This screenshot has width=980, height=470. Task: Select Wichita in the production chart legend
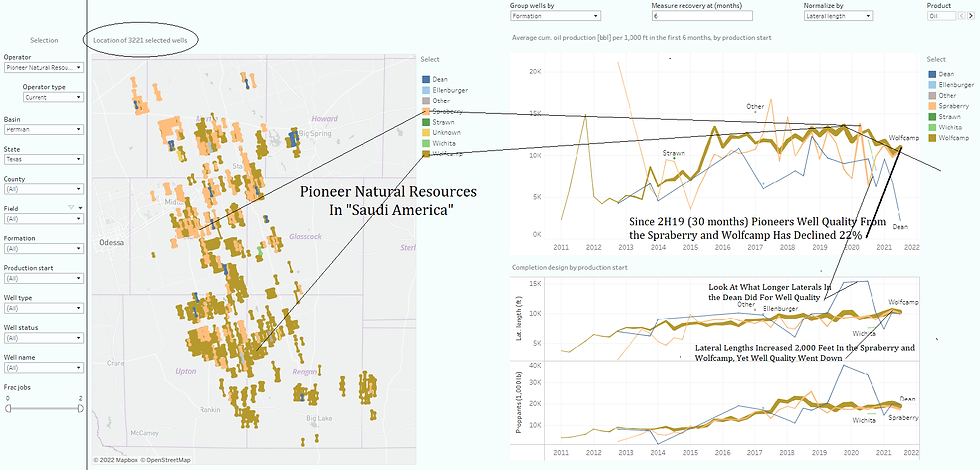pyautogui.click(x=945, y=127)
